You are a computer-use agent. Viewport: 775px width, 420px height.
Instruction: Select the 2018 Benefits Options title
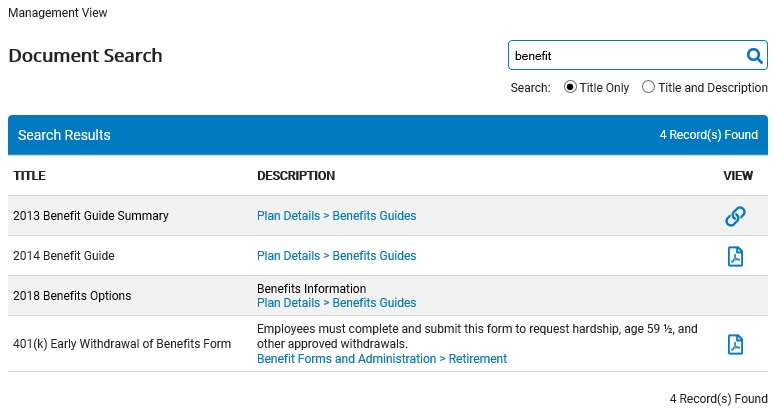[72, 296]
